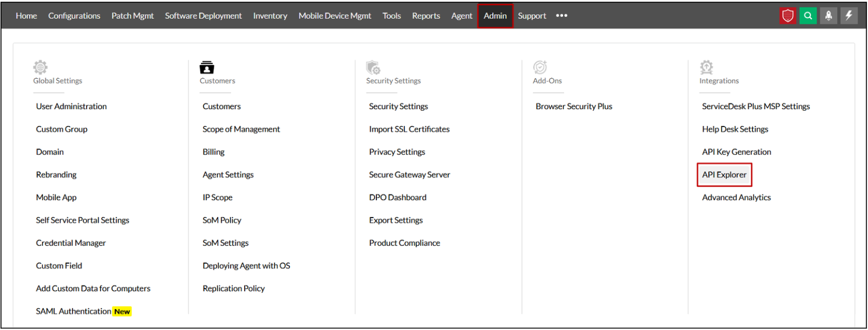This screenshot has height=330, width=868.
Task: Click the Customers section icon
Action: tap(207, 67)
